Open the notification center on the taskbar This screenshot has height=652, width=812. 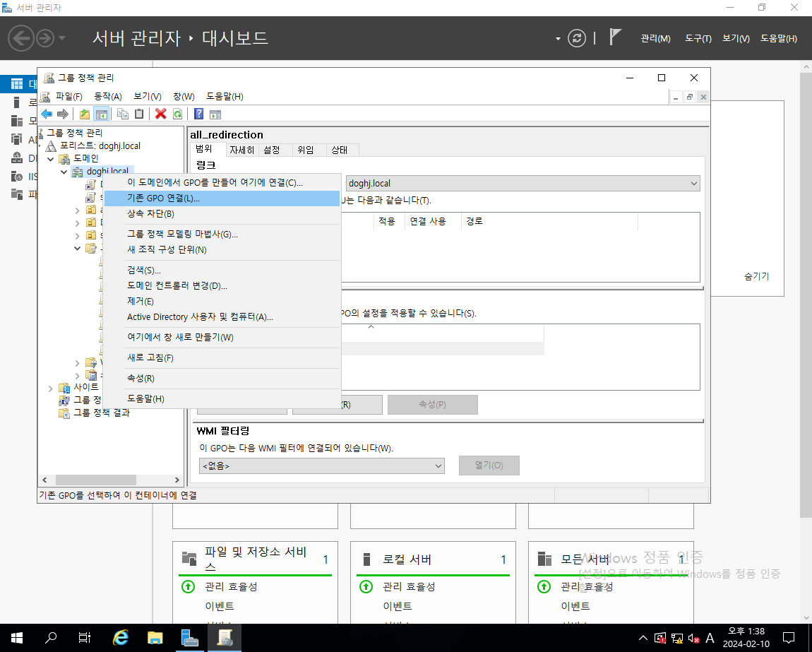click(x=789, y=637)
